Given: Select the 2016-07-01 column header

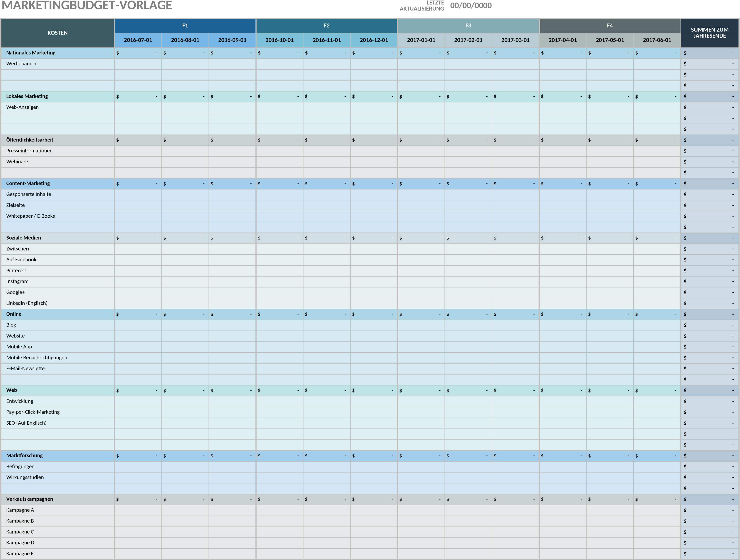Looking at the screenshot, I should [x=138, y=40].
